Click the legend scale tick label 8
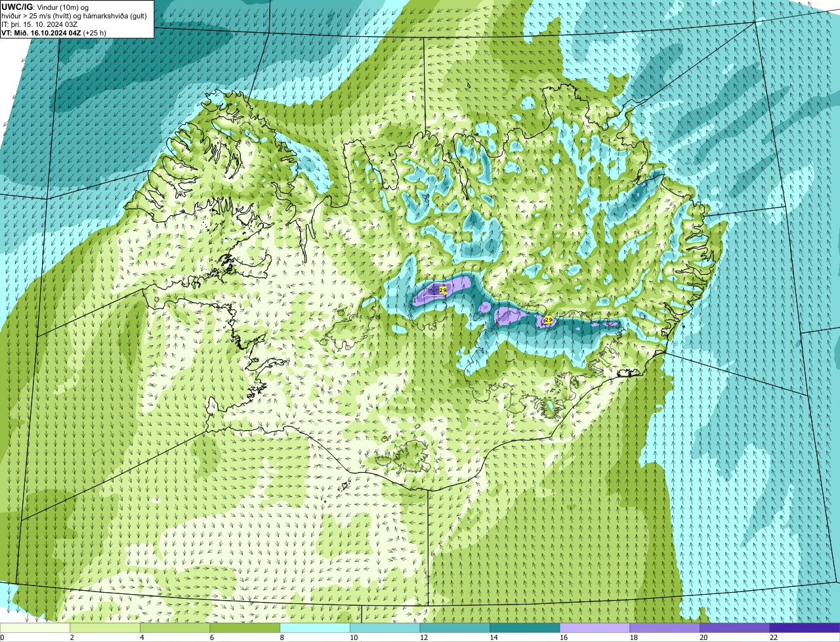The width and height of the screenshot is (840, 642). (283, 637)
